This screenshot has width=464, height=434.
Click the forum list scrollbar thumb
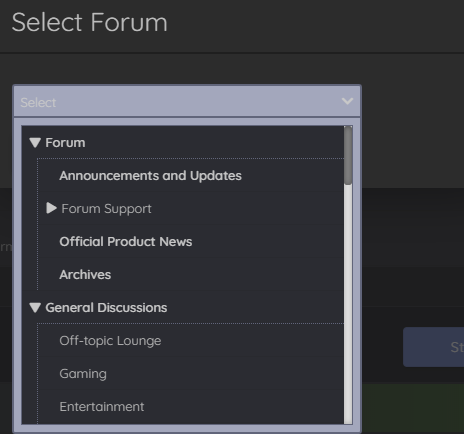click(348, 155)
